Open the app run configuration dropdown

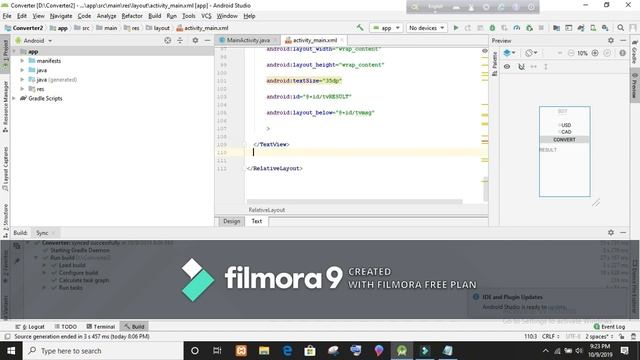386,28
